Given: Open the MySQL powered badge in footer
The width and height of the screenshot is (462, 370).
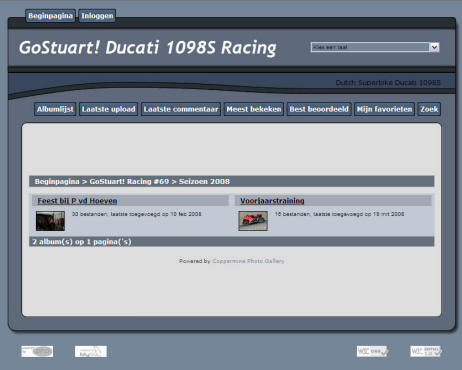Looking at the screenshot, I should (x=91, y=351).
